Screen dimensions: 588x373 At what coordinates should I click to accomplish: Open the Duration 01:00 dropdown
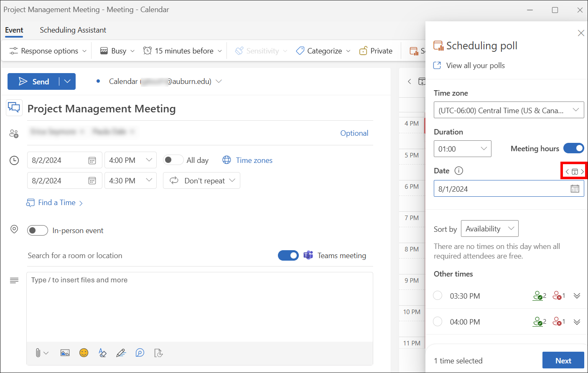[x=462, y=149]
